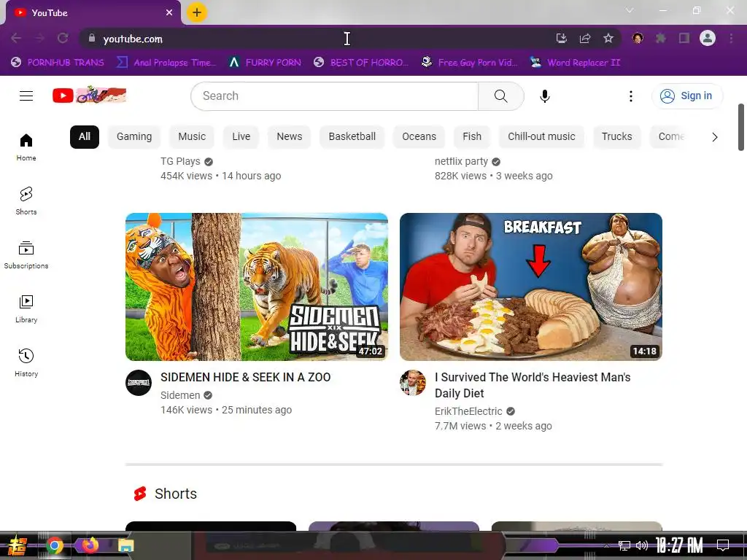
Task: Select the Chill-out music filter chip
Action: [542, 136]
